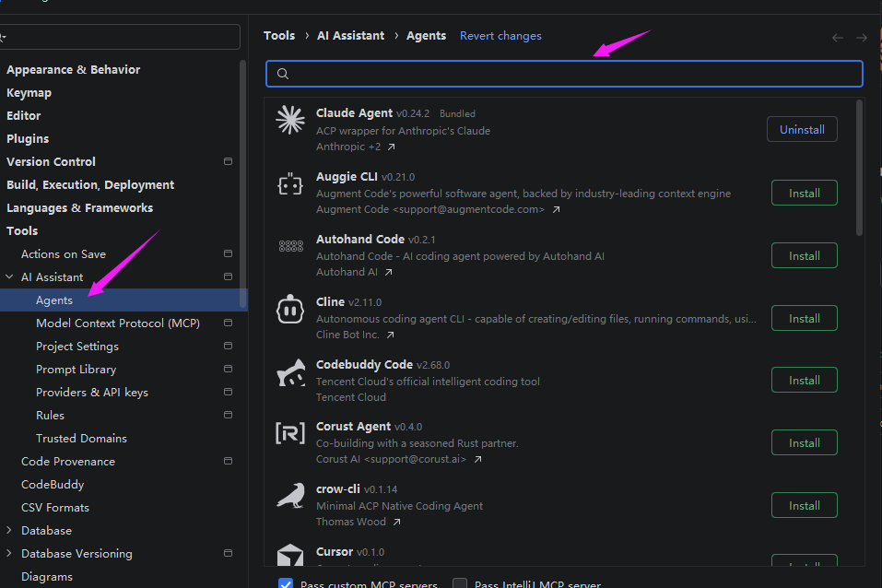Select CSV Formats settings item

(55, 508)
